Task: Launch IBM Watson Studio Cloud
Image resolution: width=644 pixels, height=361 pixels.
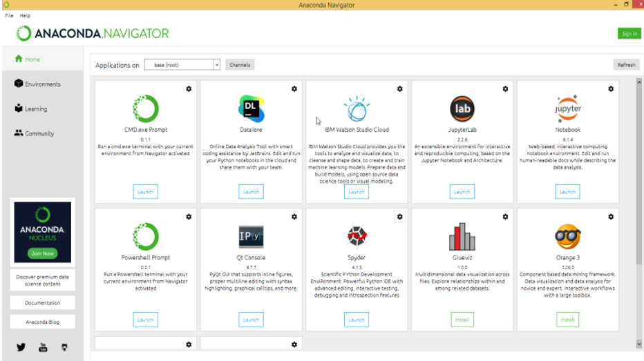Action: click(357, 192)
